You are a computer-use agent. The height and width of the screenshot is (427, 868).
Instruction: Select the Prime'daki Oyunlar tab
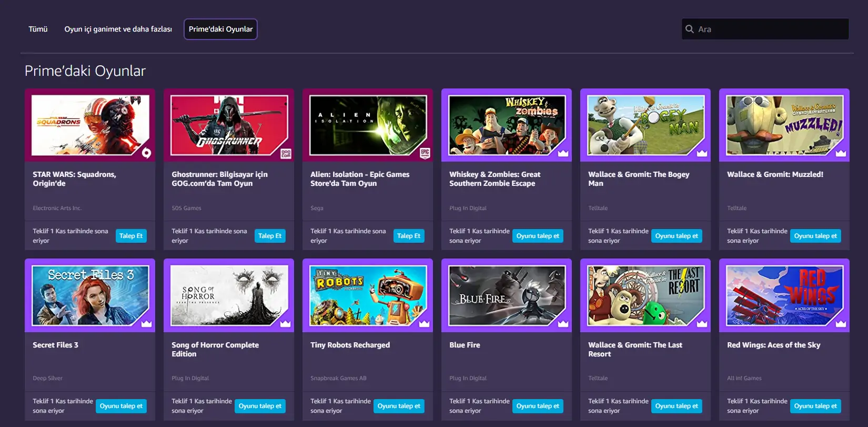220,29
